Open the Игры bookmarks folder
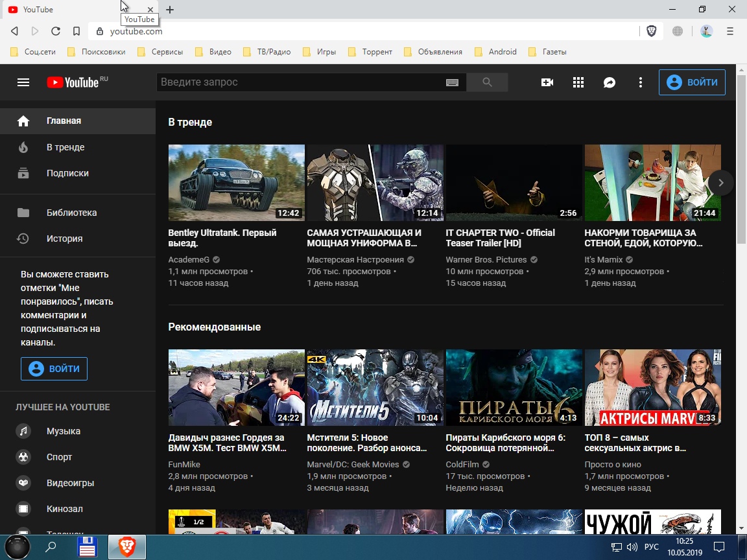747x560 pixels. [320, 52]
